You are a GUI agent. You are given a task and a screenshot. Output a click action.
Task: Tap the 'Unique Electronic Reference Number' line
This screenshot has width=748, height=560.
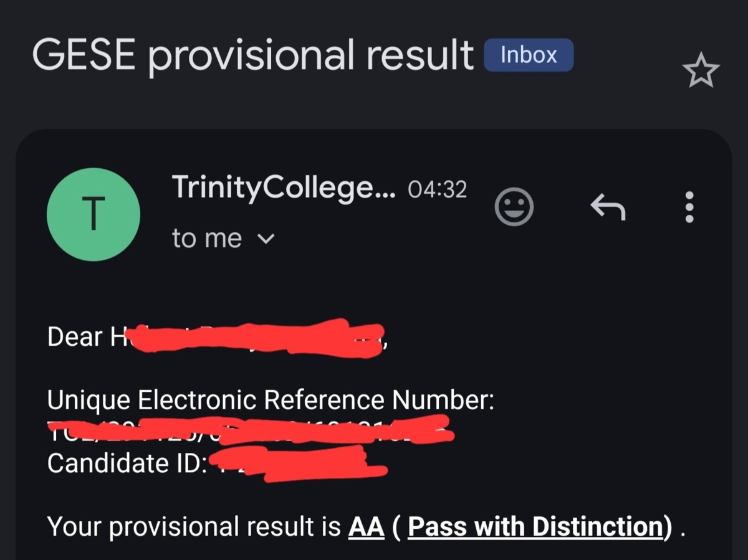coord(271,400)
